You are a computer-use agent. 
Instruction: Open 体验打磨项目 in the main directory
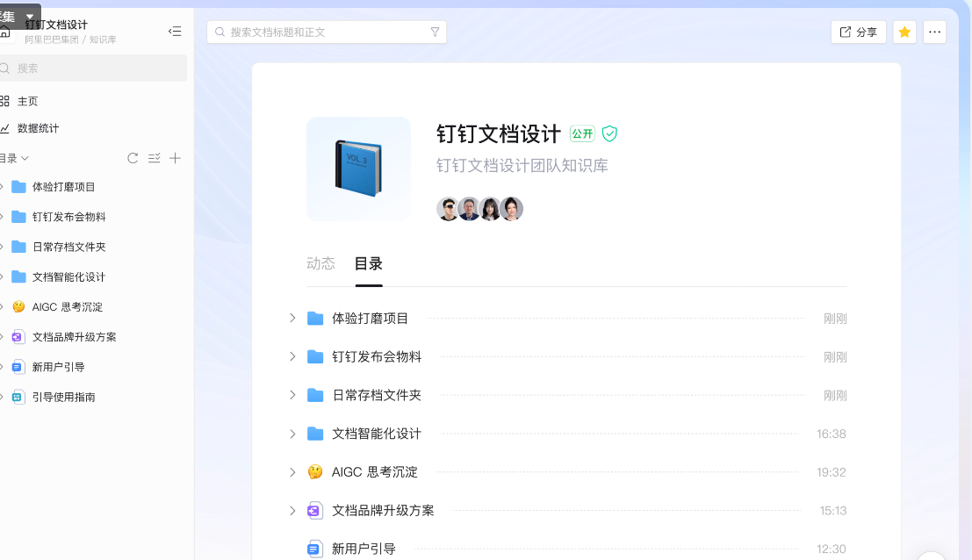click(x=370, y=319)
